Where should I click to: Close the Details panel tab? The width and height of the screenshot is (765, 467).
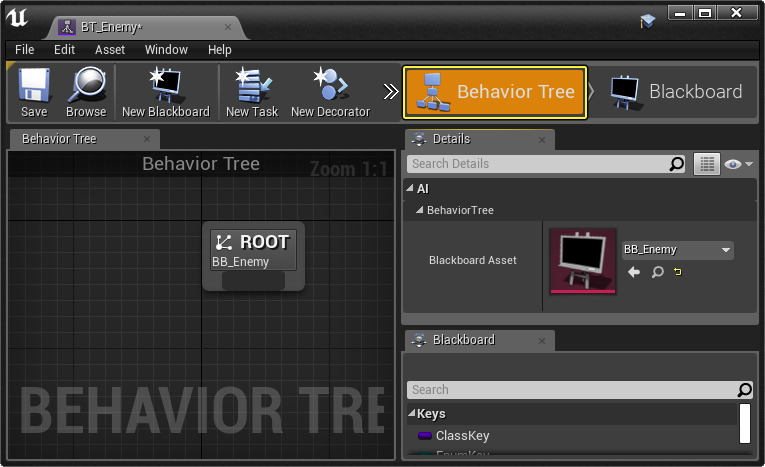(x=542, y=140)
